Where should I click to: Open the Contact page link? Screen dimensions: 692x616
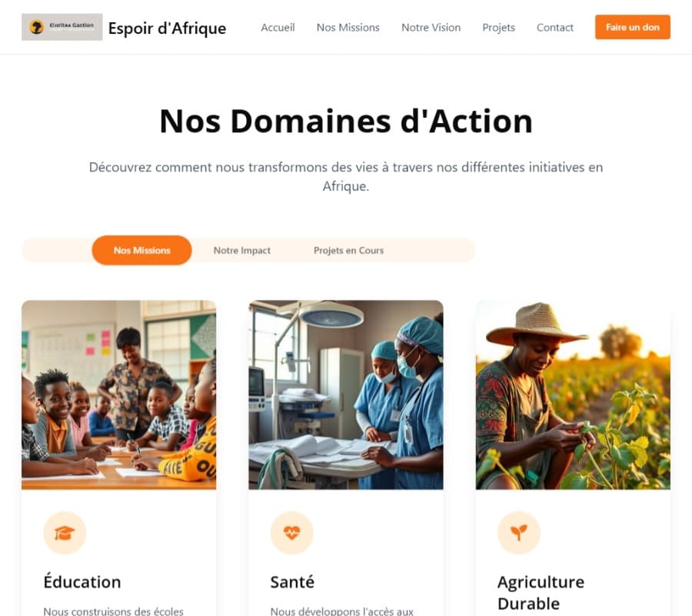[554, 28]
